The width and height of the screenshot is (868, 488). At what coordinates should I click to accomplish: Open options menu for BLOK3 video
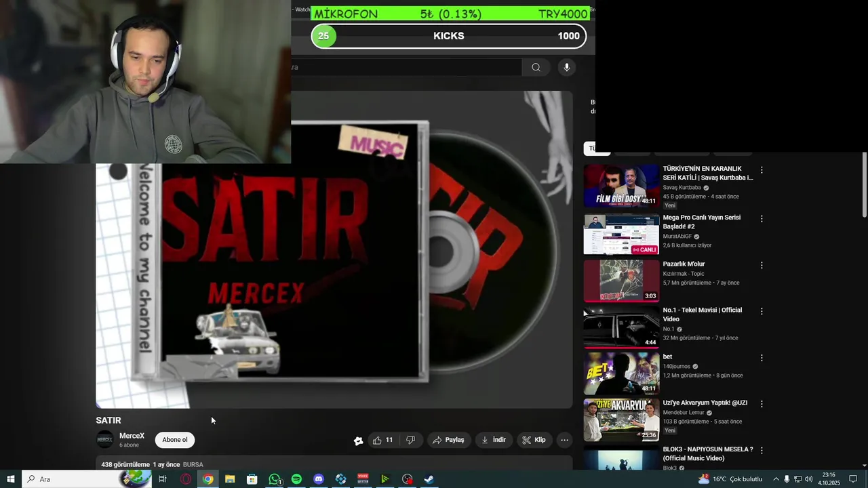pyautogui.click(x=762, y=450)
